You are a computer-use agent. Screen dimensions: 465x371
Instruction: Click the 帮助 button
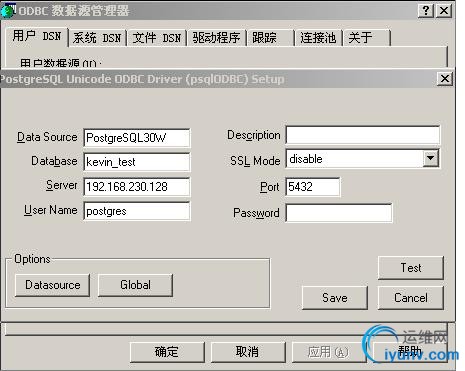click(410, 352)
